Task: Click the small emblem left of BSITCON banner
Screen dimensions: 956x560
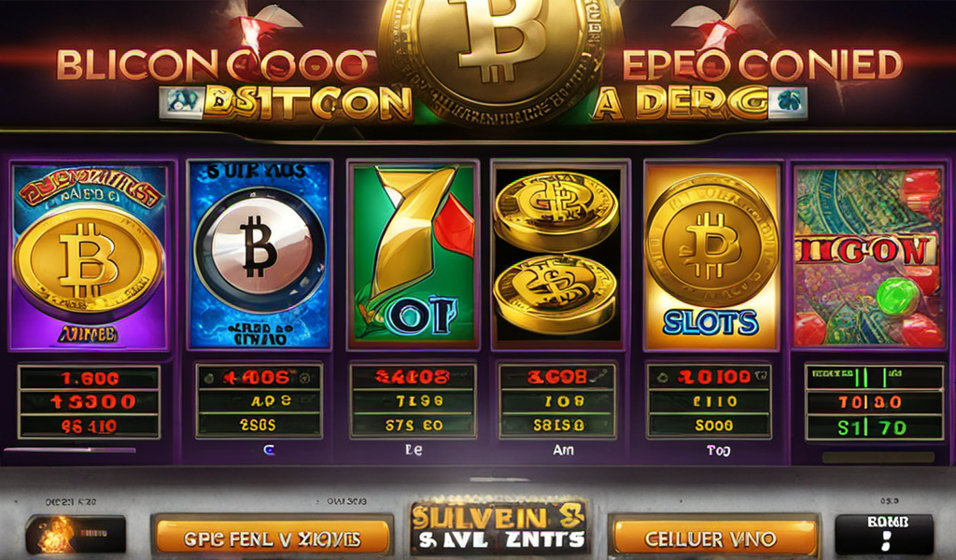Action: (x=180, y=103)
